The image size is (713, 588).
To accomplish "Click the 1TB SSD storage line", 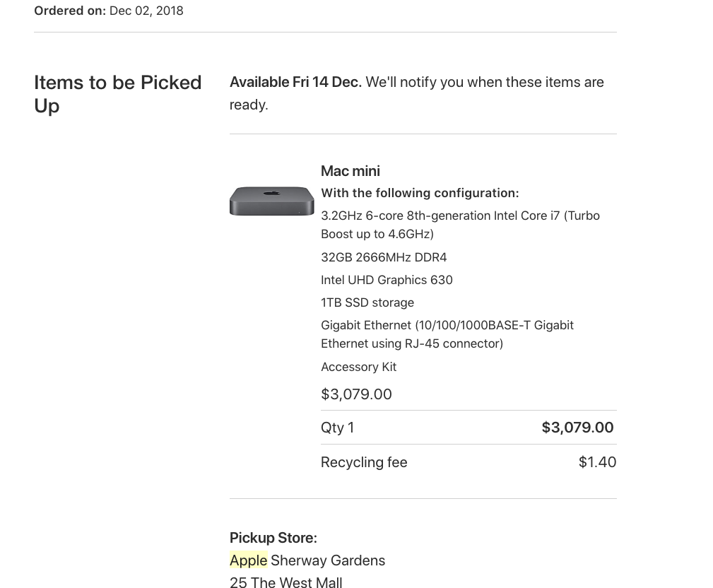I will tap(367, 303).
